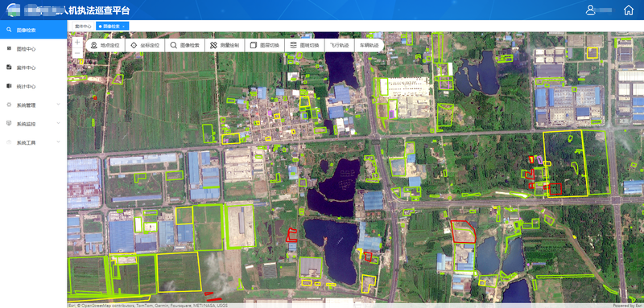Zoom out the map with minus button

77,53
